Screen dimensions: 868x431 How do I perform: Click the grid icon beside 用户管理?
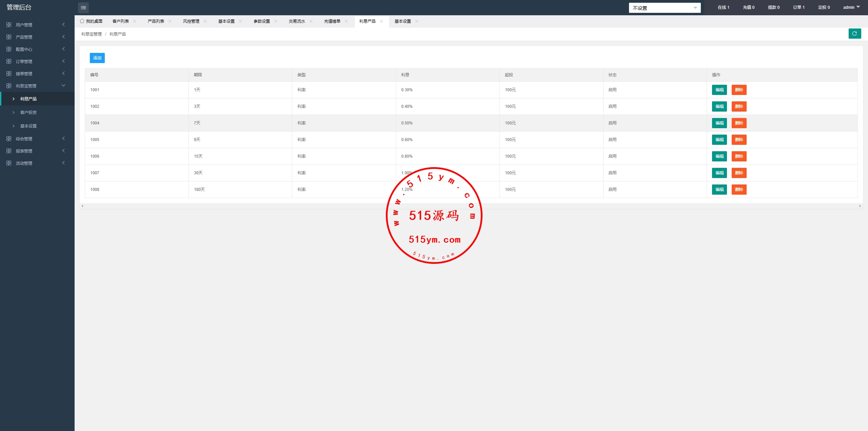tap(9, 25)
